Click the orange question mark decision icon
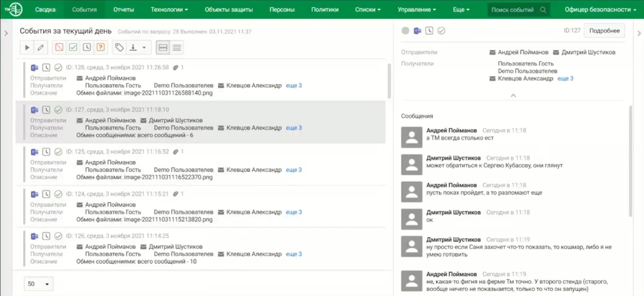 (100, 48)
